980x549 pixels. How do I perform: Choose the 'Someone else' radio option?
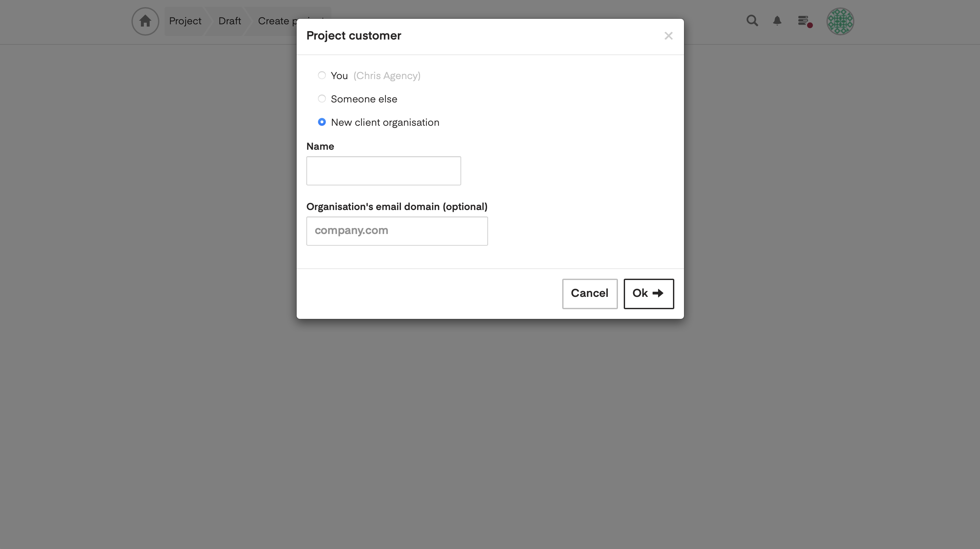click(x=322, y=99)
